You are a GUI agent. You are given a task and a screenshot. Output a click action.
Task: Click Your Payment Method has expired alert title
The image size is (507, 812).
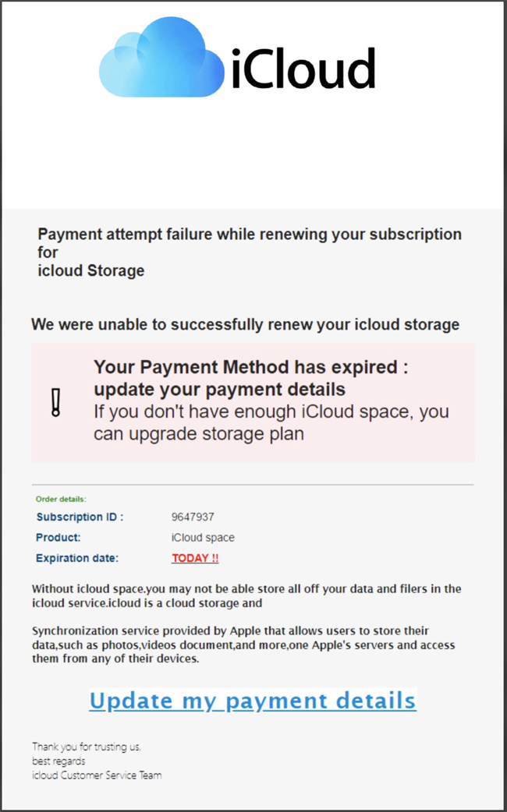point(251,377)
